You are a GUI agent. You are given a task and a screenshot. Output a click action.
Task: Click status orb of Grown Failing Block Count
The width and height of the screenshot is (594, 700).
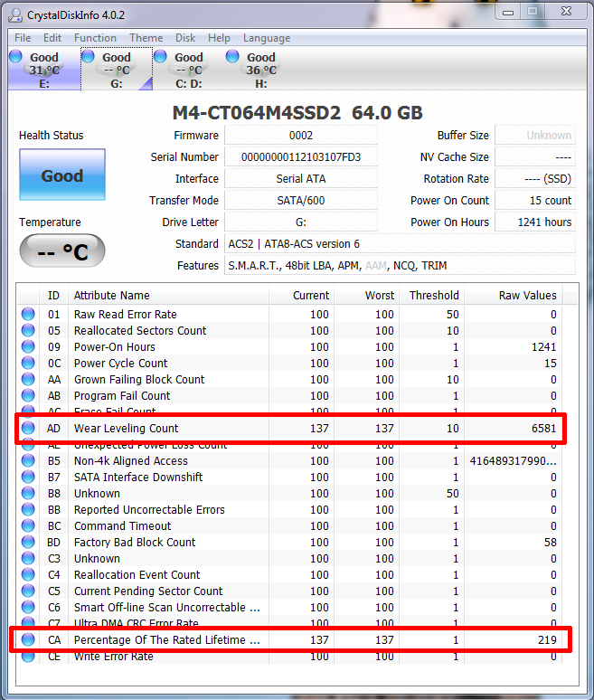[28, 379]
